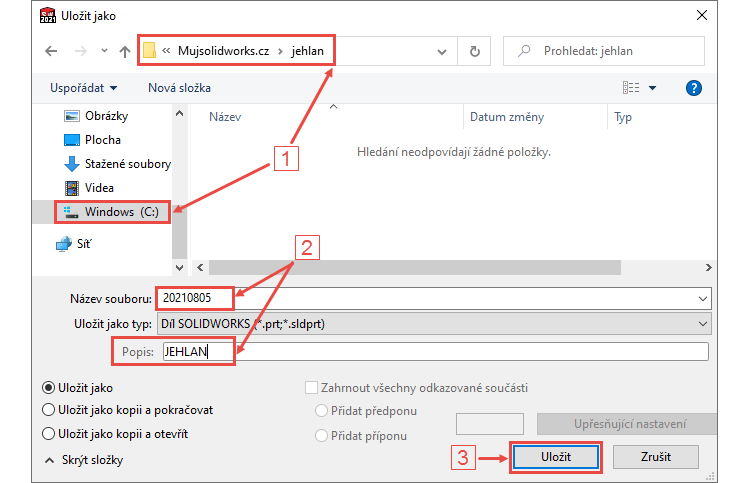Click the Videa film icon
The image size is (750, 483).
pyautogui.click(x=72, y=188)
